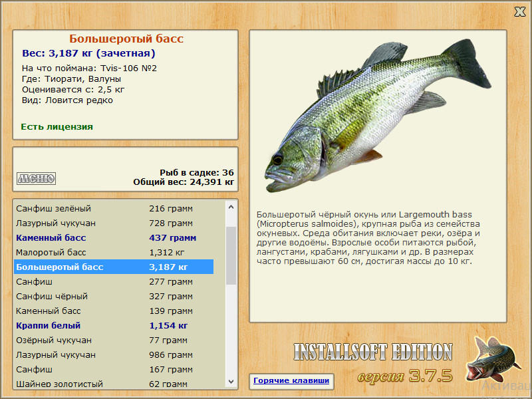This screenshot has width=532, height=399.
Task: Select Шайнер золотистый 62 грамм row
Action: (x=114, y=383)
